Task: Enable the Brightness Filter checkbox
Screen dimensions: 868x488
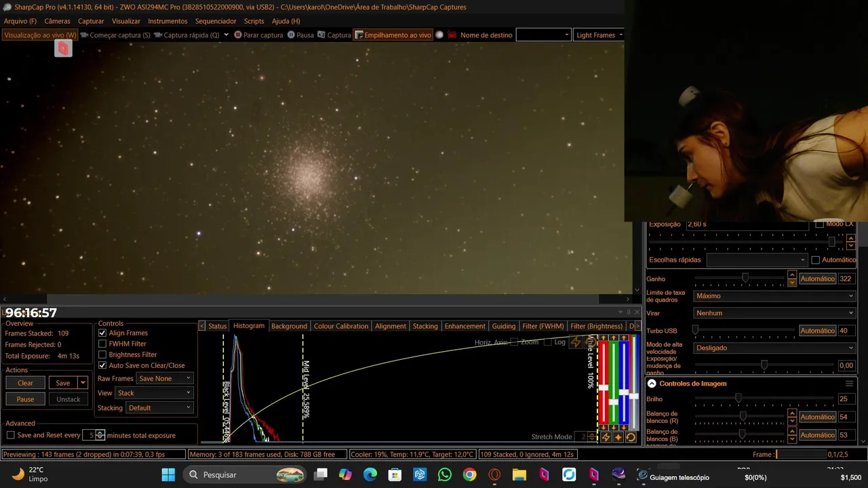Action: 102,354
